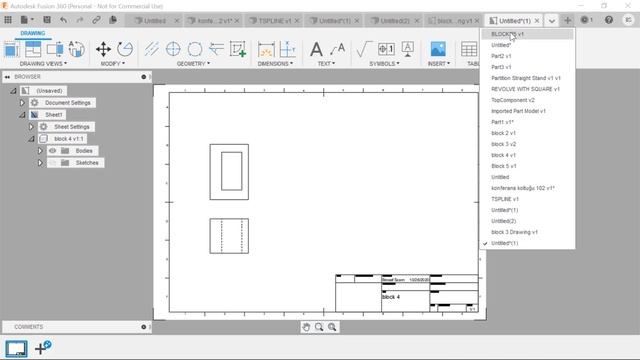The image size is (640, 360).
Task: Select the Feature Control Frame tool
Action: 386,49
